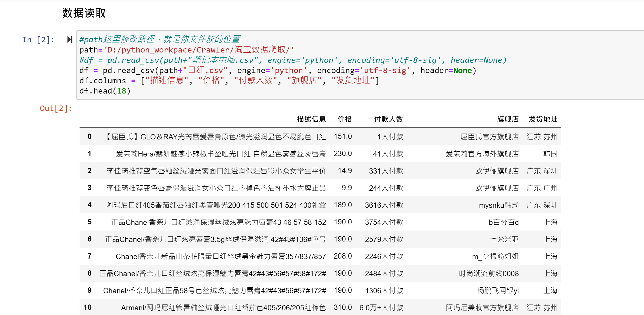The width and height of the screenshot is (644, 315).
Task: Click the 屈臣氏官方旗舰店 cell
Action: (489, 136)
